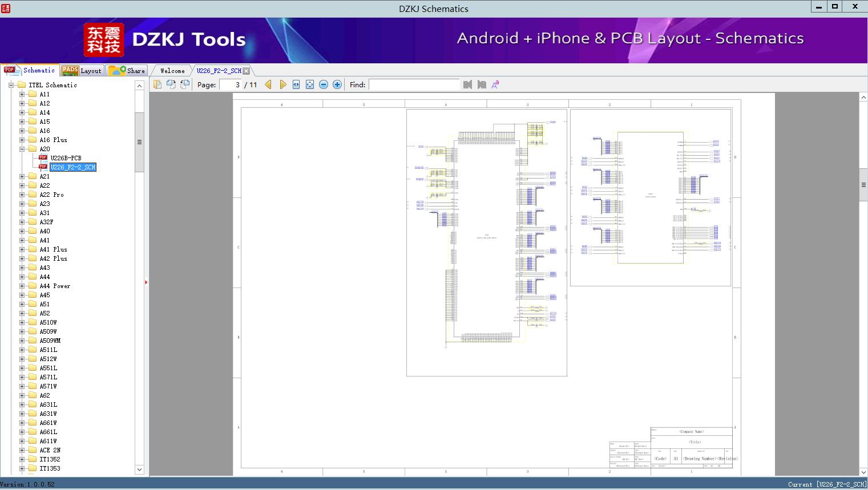Click tree scrollbar up arrow

click(x=139, y=86)
